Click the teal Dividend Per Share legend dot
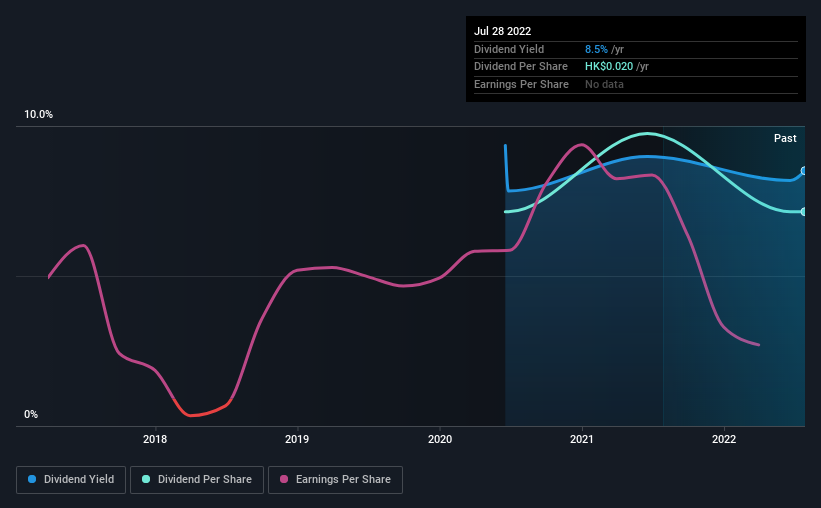The image size is (821, 508). 146,479
